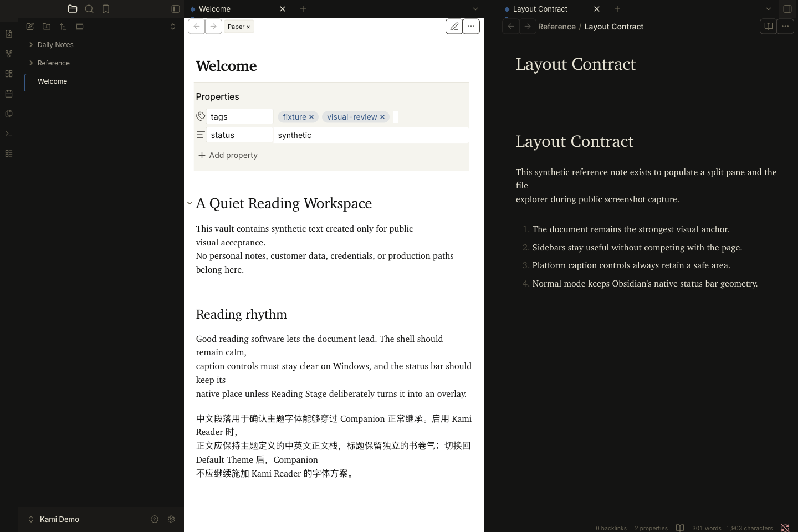The width and height of the screenshot is (798, 532).
Task: Click the 1,903 characters status entry
Action: [x=749, y=528]
